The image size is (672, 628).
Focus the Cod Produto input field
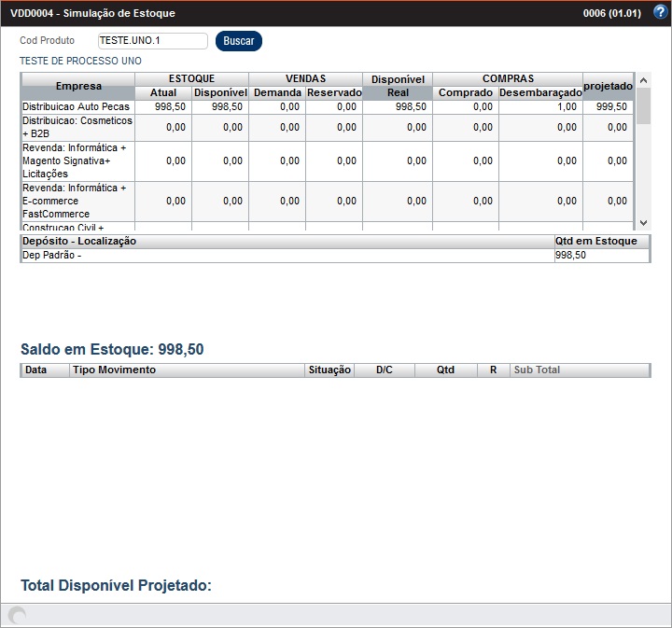pos(152,41)
